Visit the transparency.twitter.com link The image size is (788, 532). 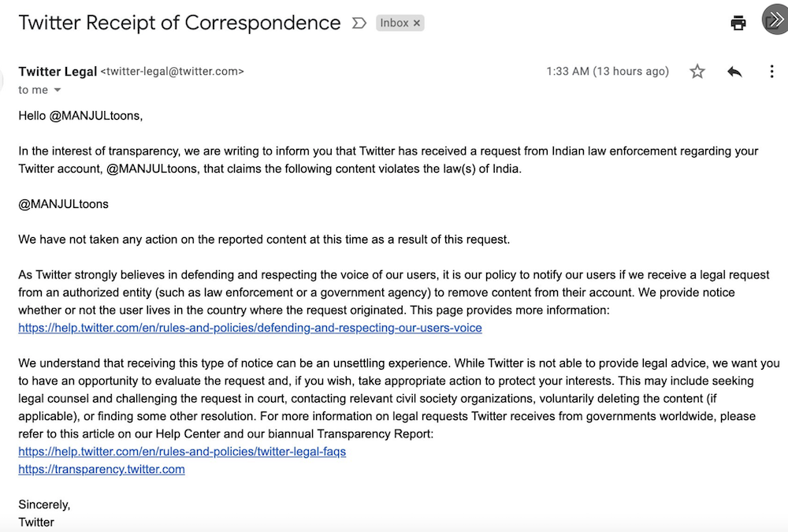[102, 469]
